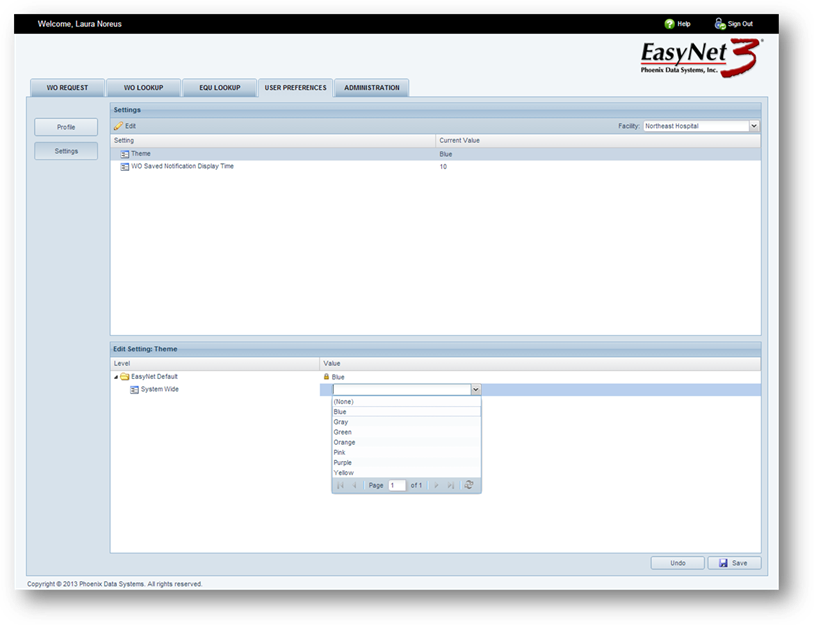Click the Sign Out icon
The width and height of the screenshot is (814, 625).
(x=720, y=24)
